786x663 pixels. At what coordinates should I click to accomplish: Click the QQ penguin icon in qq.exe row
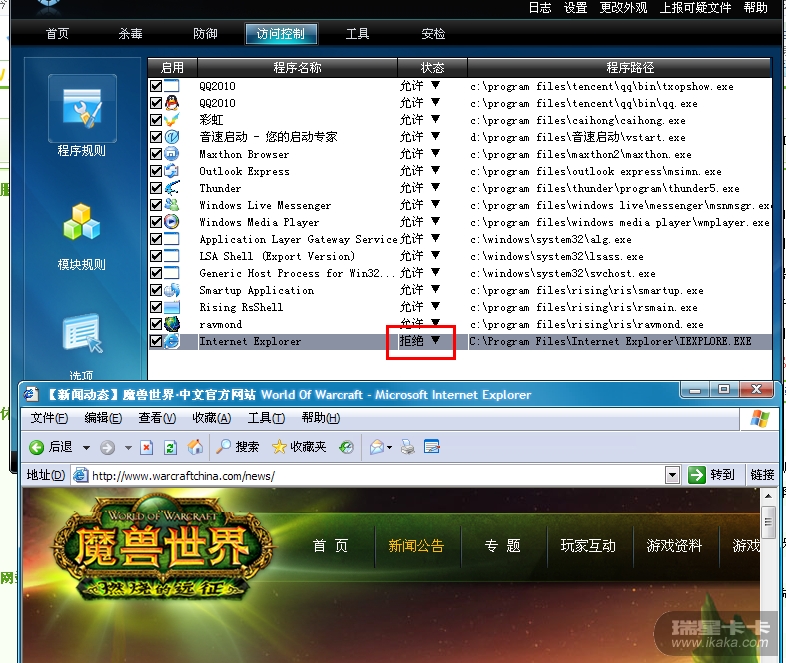pos(172,103)
